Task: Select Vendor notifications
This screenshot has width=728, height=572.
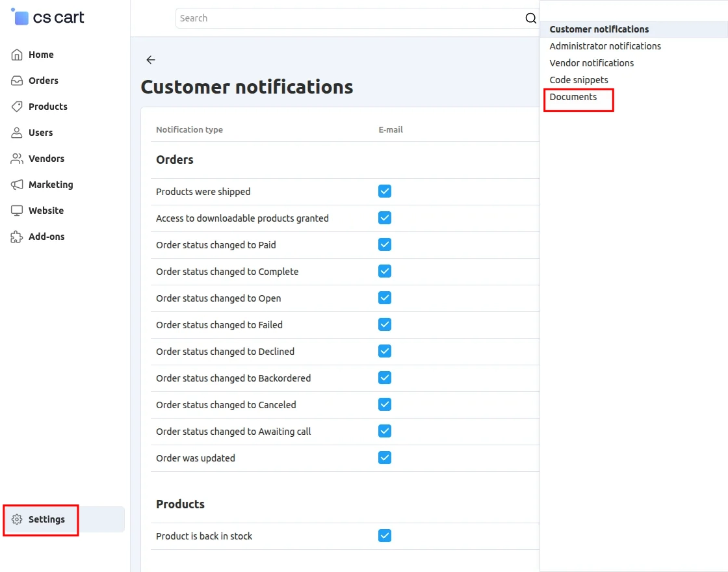Action: 591,62
